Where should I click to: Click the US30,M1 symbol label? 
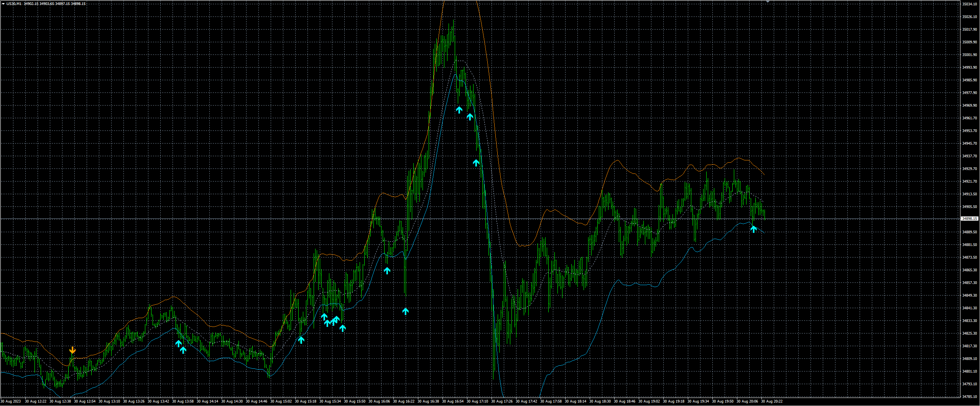(x=14, y=4)
